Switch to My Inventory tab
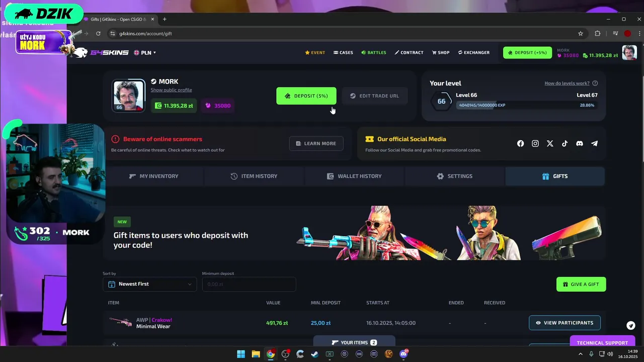Image resolution: width=644 pixels, height=362 pixels. tap(153, 176)
